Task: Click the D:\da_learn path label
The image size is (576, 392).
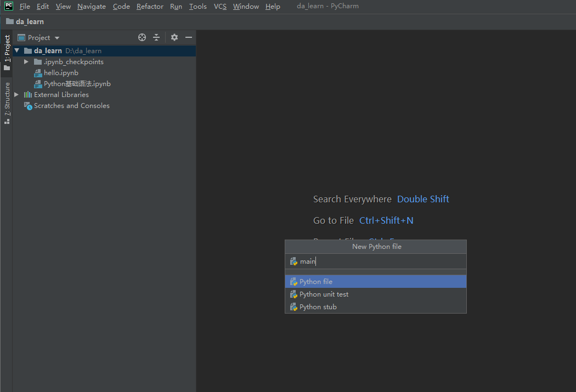Action: click(83, 51)
